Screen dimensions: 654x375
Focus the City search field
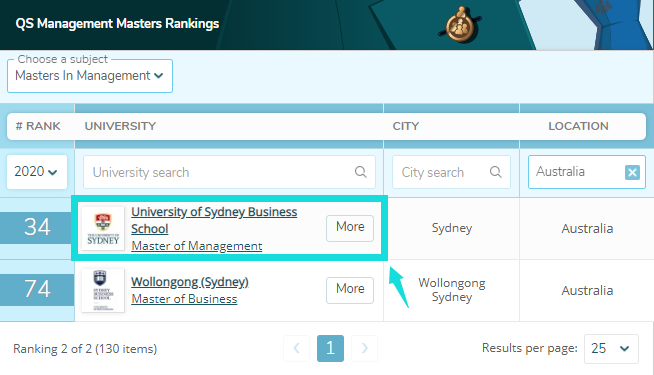(451, 172)
